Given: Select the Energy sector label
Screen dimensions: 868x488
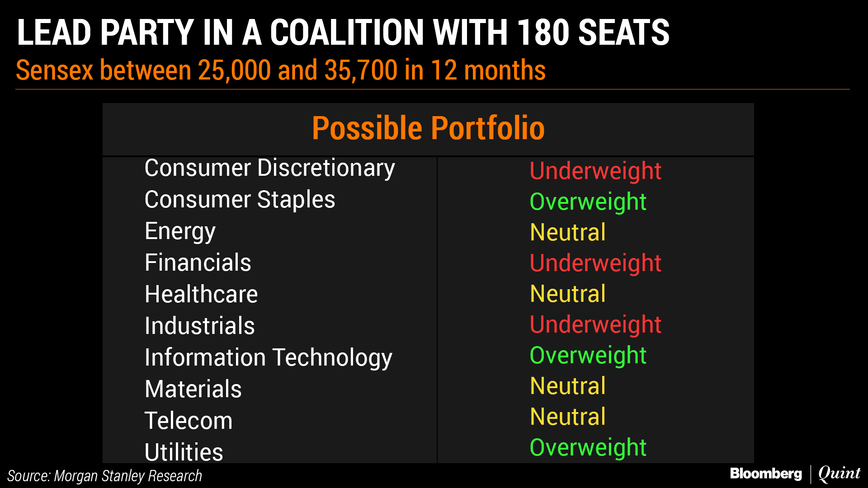Looking at the screenshot, I should pos(180,231).
